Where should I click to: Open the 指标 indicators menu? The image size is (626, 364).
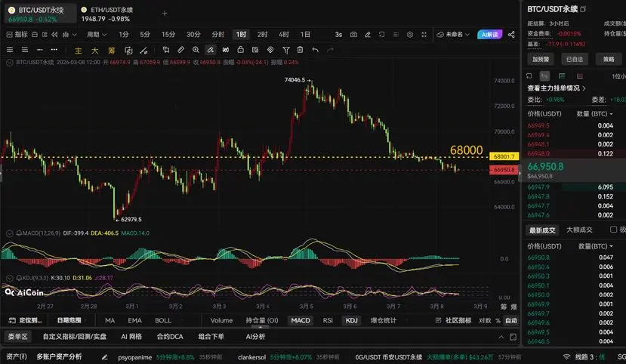[17, 35]
